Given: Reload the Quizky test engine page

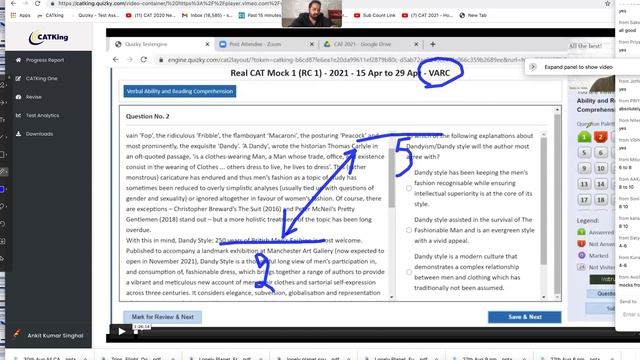Looking at the screenshot, I should (144, 60).
